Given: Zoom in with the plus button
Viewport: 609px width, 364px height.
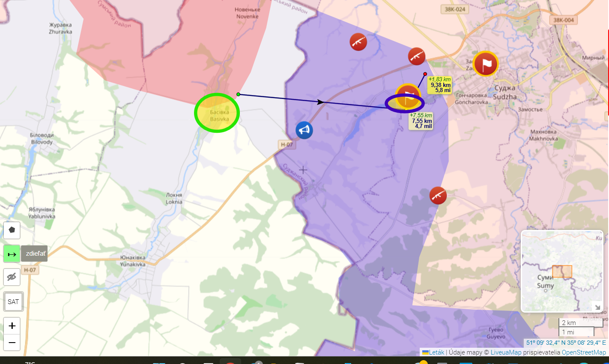Looking at the screenshot, I should click(x=12, y=326).
